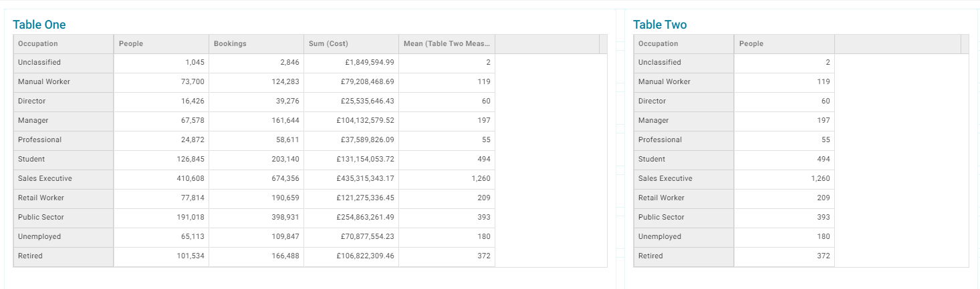
Task: Select the Public Sector row in Table Two
Action: pyautogui.click(x=734, y=218)
